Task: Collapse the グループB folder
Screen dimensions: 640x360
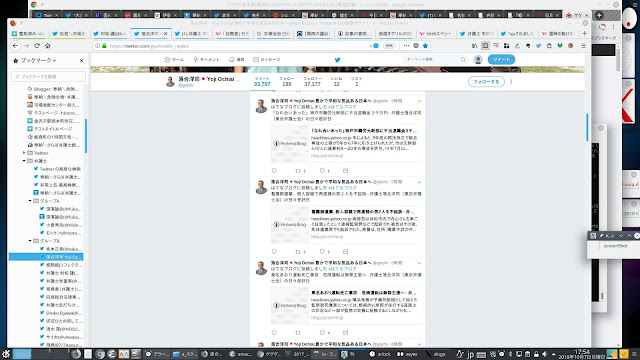Action: (30, 241)
